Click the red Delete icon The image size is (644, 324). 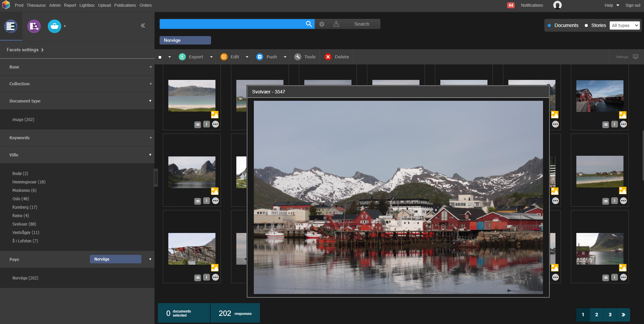(x=328, y=57)
